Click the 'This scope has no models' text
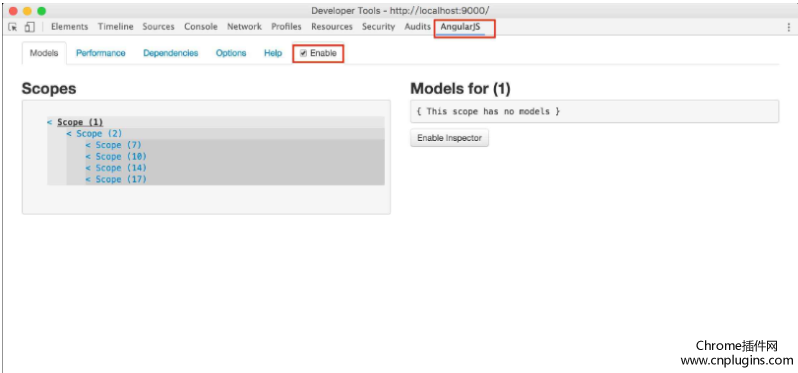The image size is (798, 373). click(x=488, y=111)
